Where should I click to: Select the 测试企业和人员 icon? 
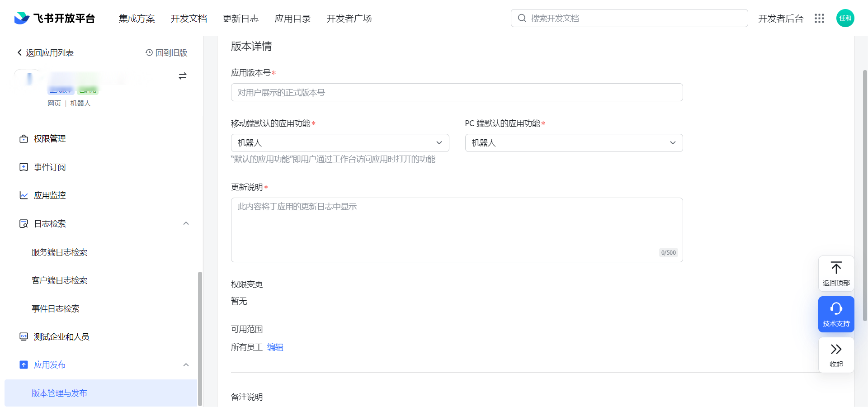(24, 336)
